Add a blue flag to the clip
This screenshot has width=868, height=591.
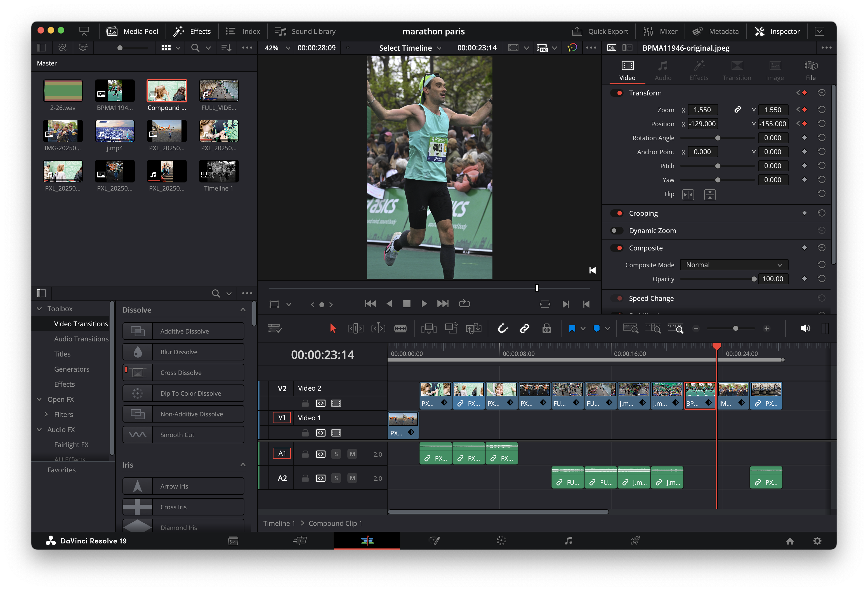pos(572,329)
